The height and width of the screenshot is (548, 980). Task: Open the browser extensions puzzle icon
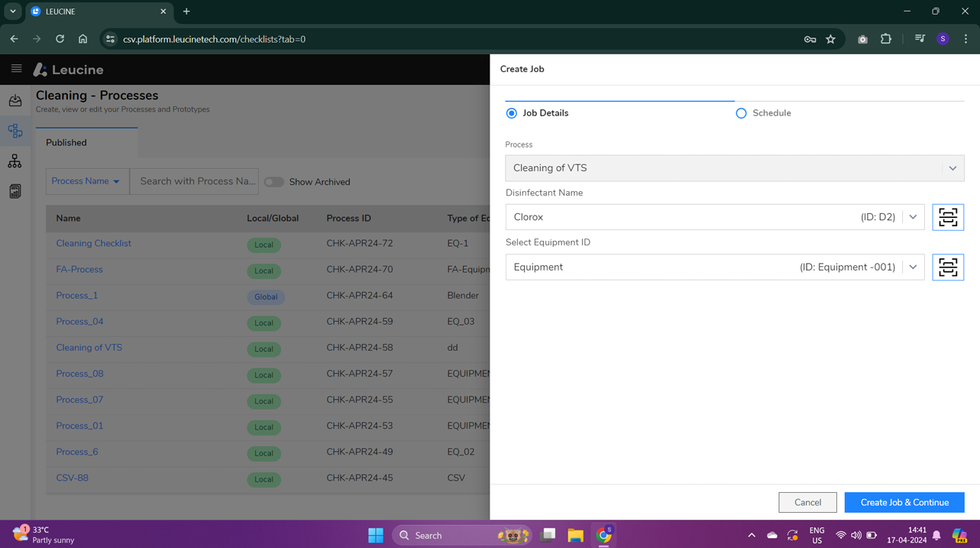tap(886, 39)
